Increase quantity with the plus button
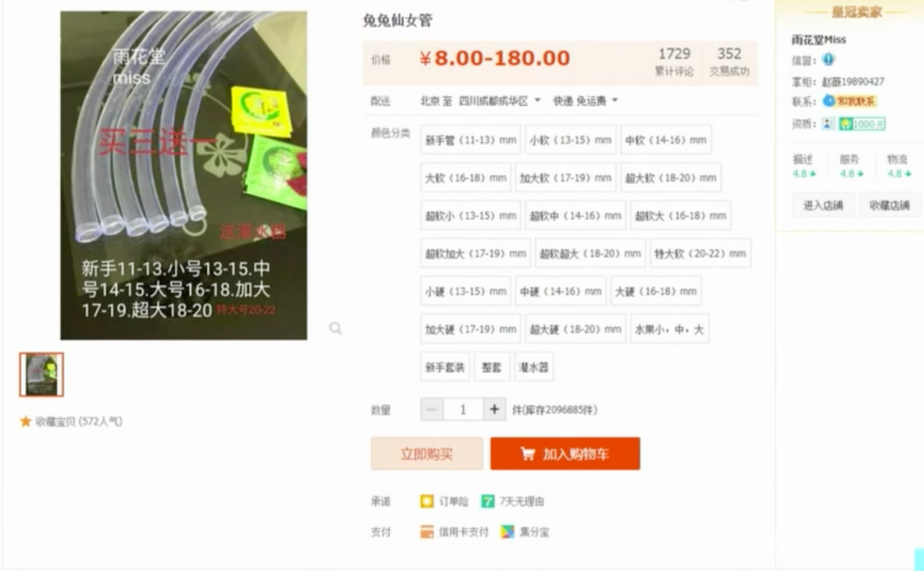The image size is (924, 571). point(495,409)
